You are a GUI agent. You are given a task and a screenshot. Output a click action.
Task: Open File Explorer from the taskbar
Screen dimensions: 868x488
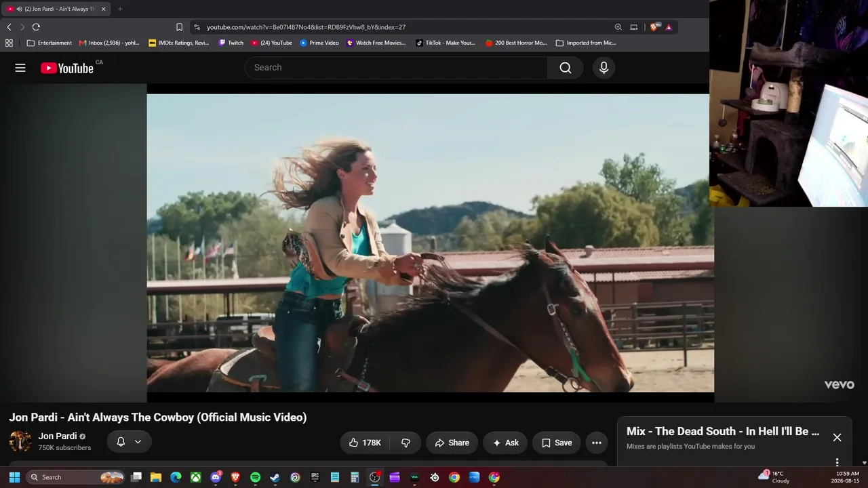tap(156, 477)
